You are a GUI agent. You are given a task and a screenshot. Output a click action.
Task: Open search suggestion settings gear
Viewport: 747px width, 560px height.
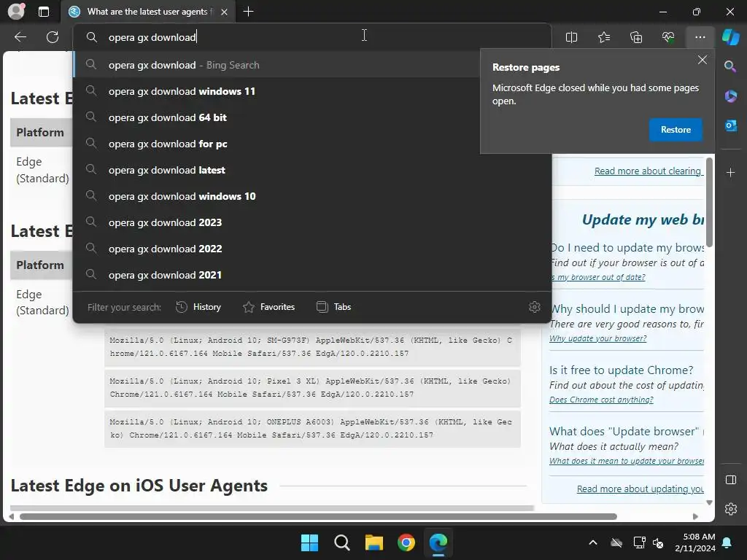click(535, 307)
